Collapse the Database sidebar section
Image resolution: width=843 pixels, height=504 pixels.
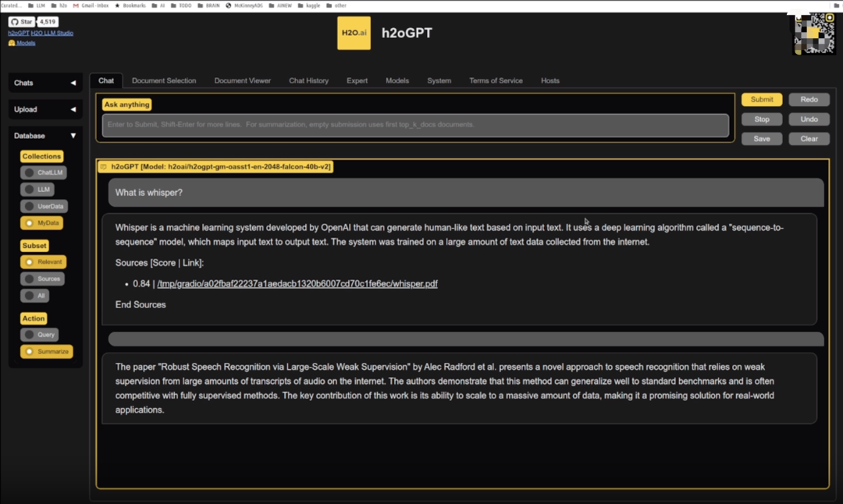coord(45,136)
